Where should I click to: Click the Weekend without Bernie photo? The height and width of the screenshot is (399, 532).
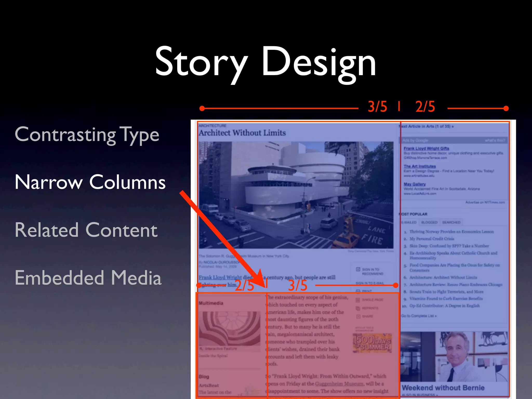point(454,357)
